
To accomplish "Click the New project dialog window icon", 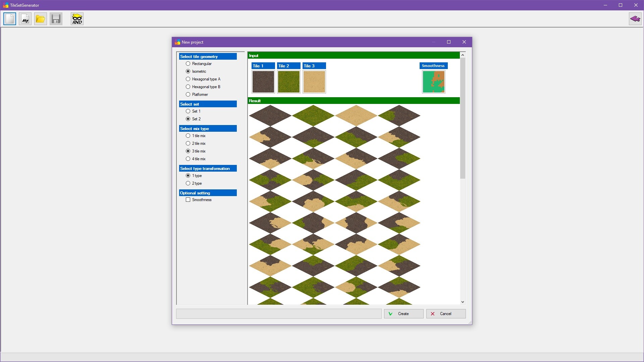I will (177, 42).
